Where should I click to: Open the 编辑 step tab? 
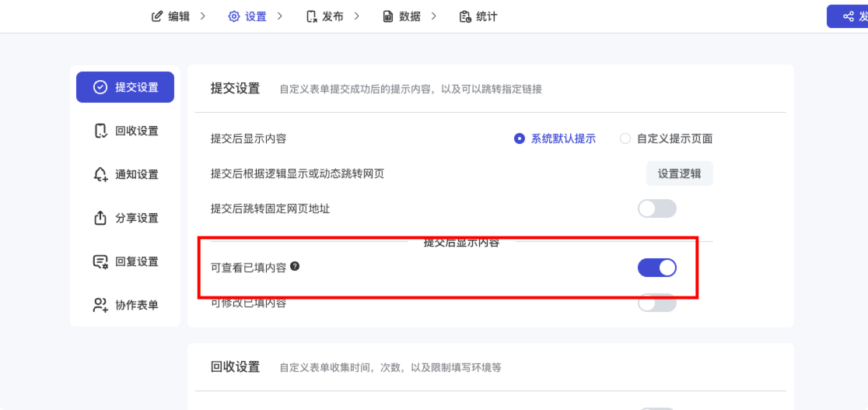coord(170,16)
